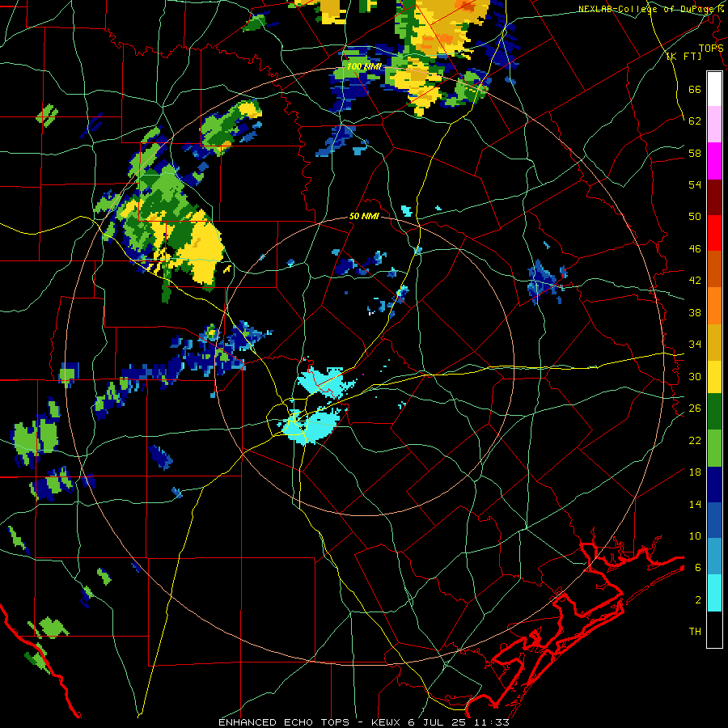
Task: Click the 14 legend value
Action: [x=695, y=504]
